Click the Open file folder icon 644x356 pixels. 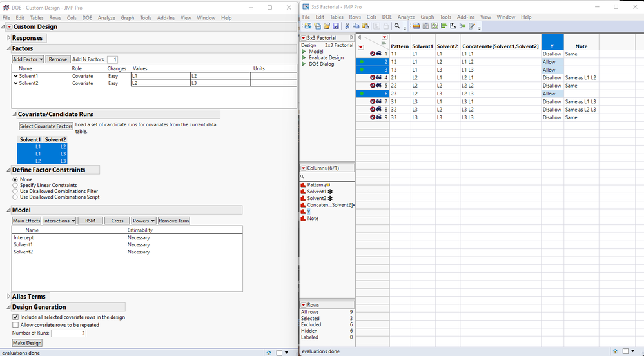(x=326, y=26)
